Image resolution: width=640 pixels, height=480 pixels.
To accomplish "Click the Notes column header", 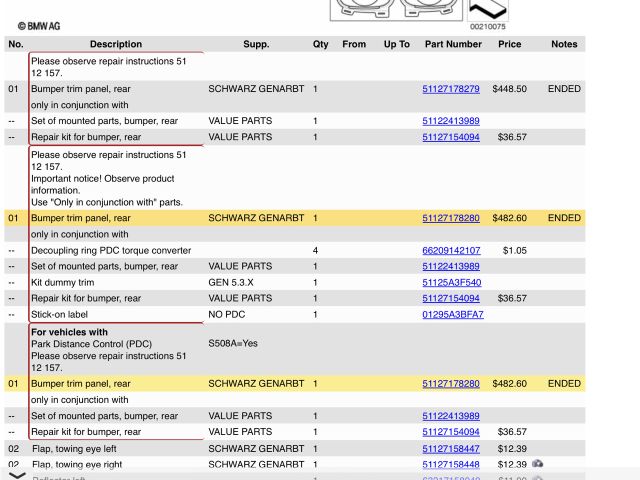I will [564, 44].
